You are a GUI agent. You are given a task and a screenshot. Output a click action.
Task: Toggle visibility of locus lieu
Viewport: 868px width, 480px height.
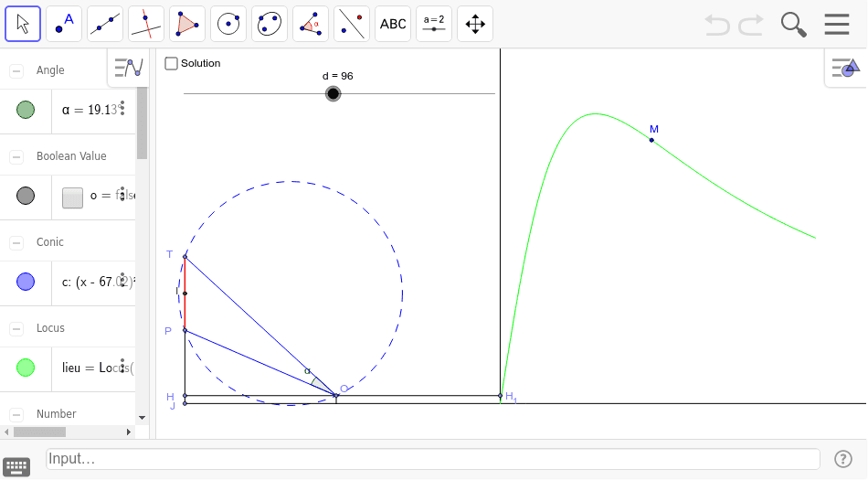(26, 368)
